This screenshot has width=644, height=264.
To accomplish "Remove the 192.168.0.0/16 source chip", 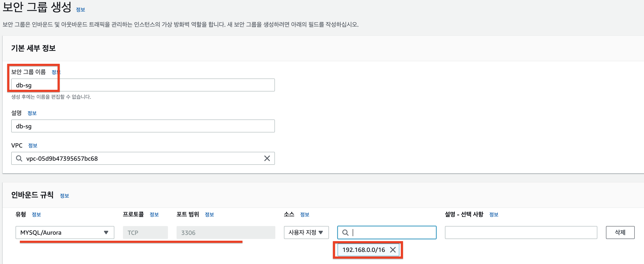I will tap(393, 250).
